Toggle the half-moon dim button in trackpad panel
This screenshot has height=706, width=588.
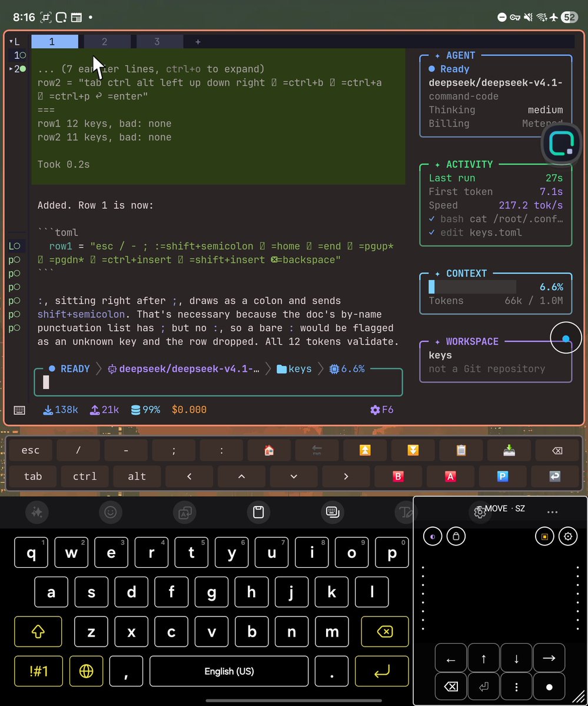click(433, 537)
